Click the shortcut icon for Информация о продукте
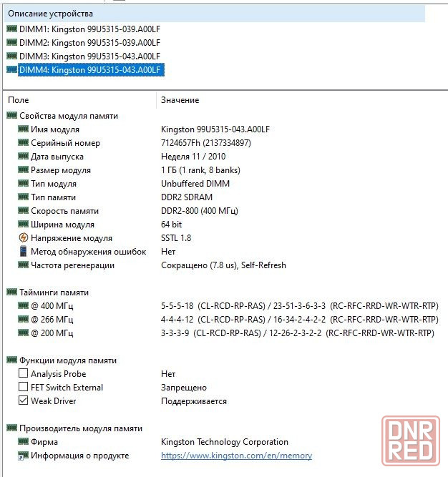The width and height of the screenshot is (448, 477). point(23,456)
